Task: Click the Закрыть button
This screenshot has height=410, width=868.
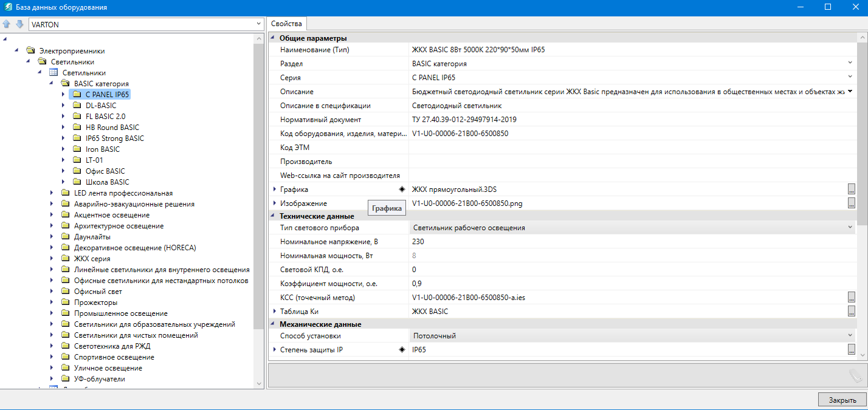Action: coord(842,400)
